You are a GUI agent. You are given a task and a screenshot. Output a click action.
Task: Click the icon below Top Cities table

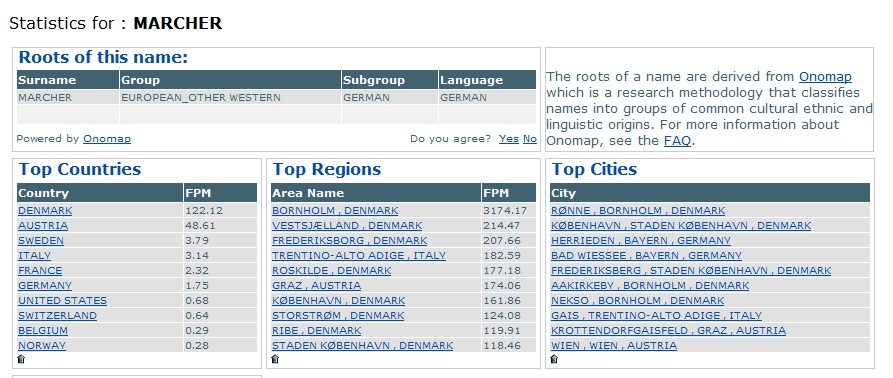tap(555, 359)
